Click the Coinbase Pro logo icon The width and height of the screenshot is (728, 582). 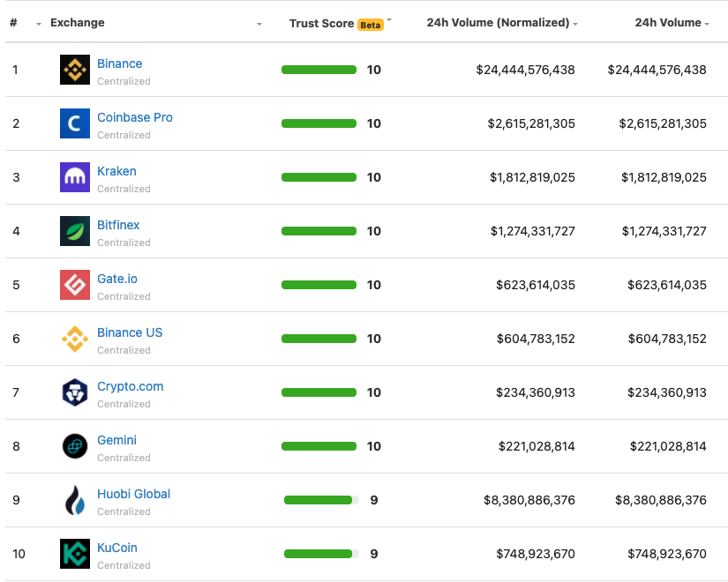[75, 123]
